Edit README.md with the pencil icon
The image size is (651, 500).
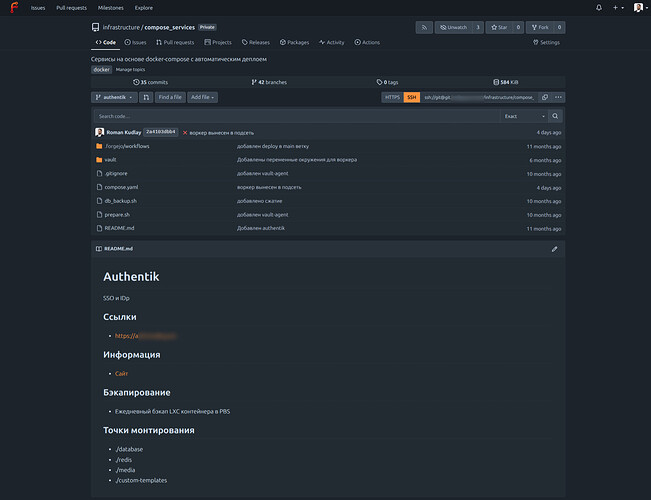tap(554, 249)
